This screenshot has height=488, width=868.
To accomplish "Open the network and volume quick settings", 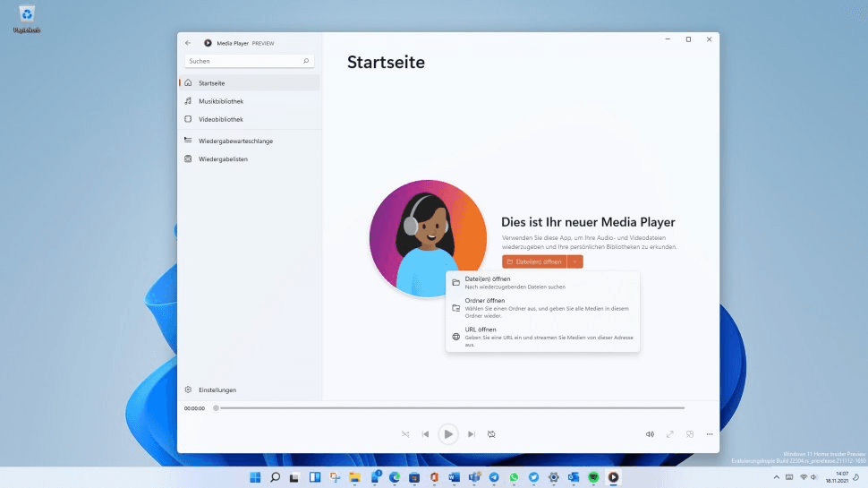I will pos(809,477).
